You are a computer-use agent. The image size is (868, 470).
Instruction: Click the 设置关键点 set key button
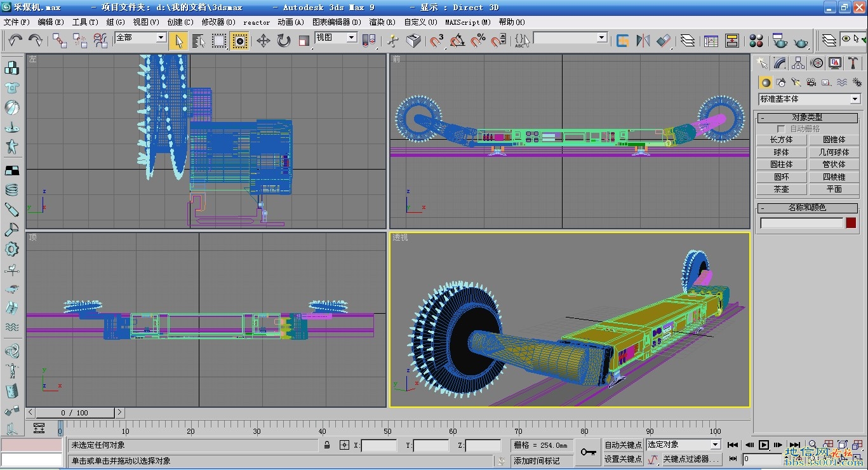[x=623, y=459]
